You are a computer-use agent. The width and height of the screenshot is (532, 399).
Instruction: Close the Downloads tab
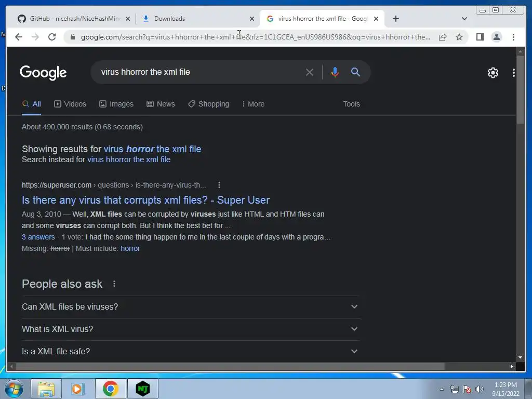(252, 19)
